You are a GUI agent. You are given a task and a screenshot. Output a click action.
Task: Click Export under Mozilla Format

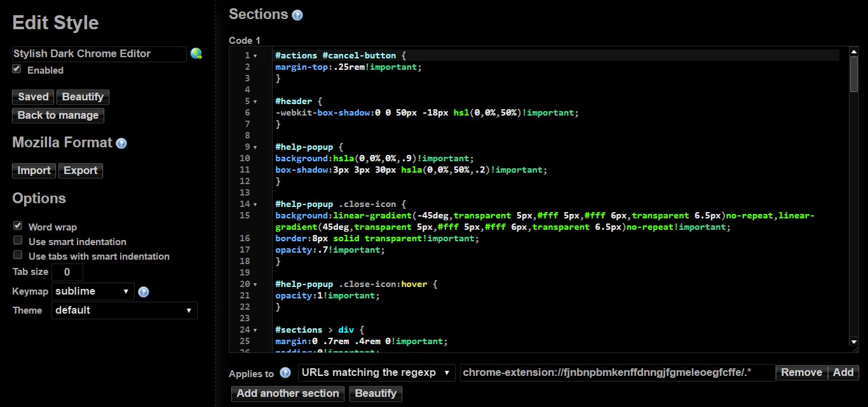pyautogui.click(x=80, y=170)
